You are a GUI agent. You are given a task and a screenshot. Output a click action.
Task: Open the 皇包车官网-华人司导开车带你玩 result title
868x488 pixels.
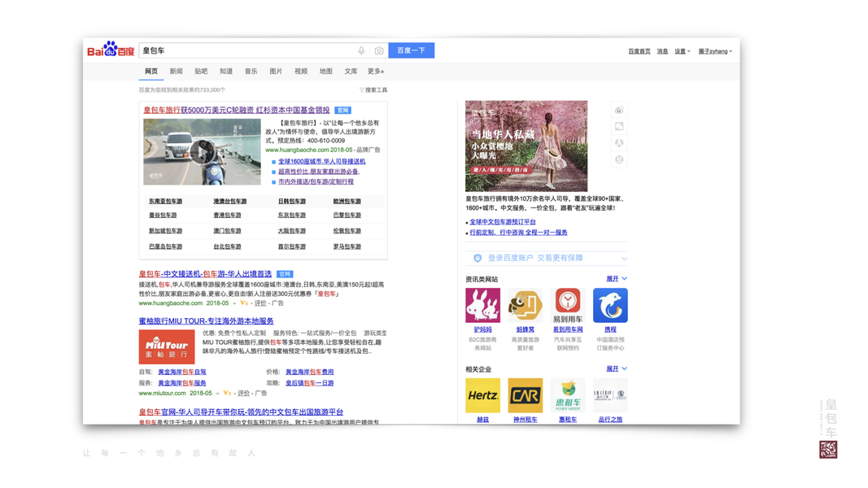coord(241,412)
